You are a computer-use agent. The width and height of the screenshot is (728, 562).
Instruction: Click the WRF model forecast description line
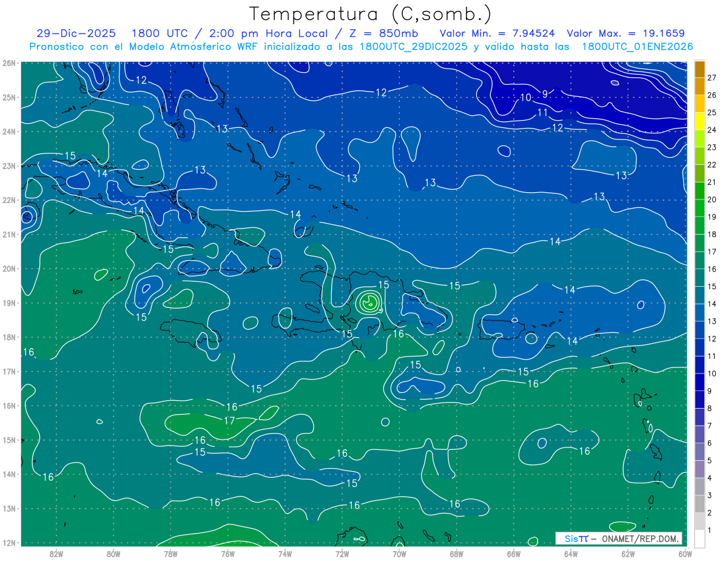(361, 47)
